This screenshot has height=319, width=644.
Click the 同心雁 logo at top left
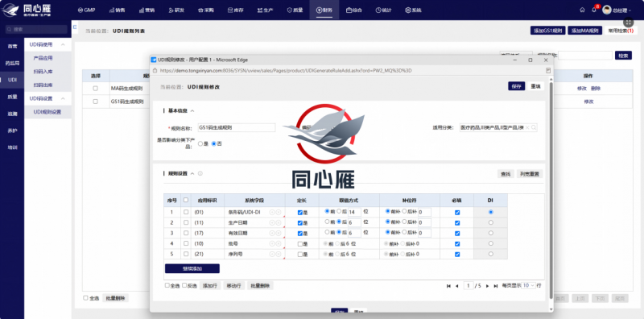click(x=27, y=10)
